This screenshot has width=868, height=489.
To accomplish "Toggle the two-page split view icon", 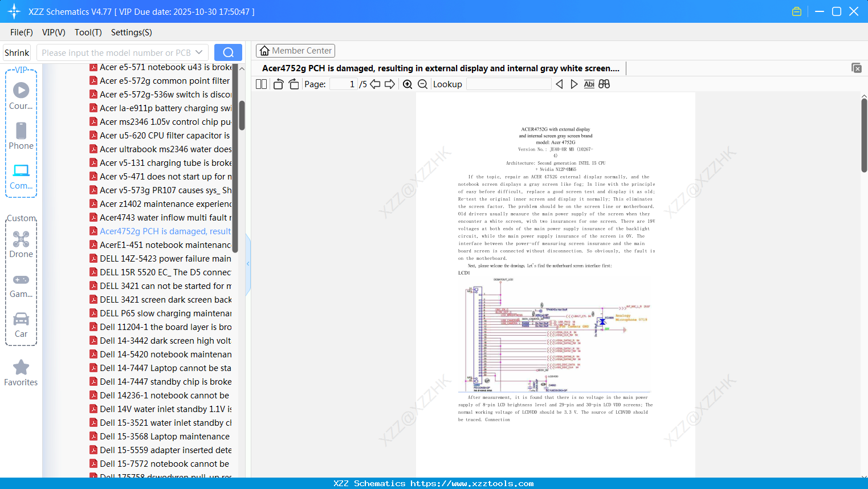I will [261, 84].
